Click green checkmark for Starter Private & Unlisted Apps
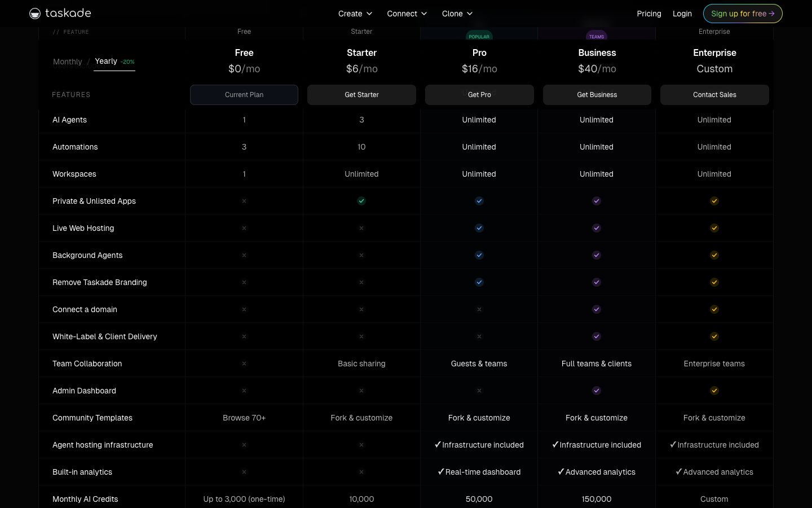 (361, 201)
